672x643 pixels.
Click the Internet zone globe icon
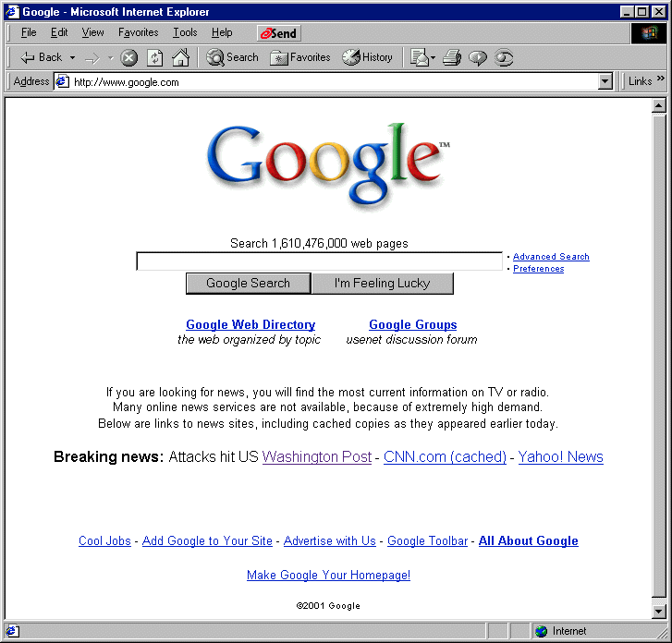point(542,631)
